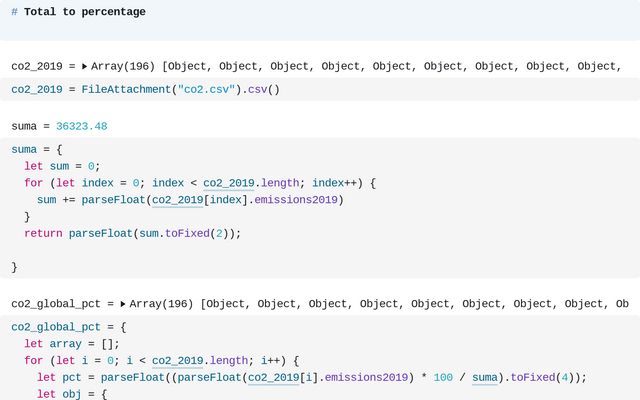
Task: Click co2_2019 reference in the parseFloat sum line
Action: point(178,200)
